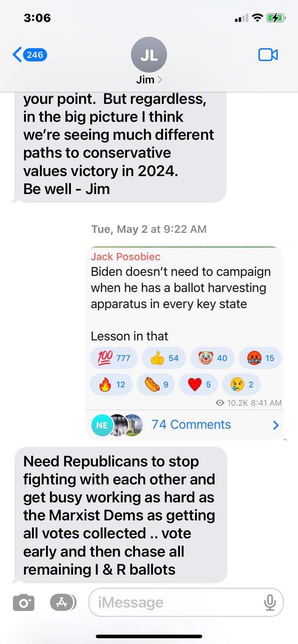The height and width of the screenshot is (644, 298).
Task: Tap the JL contact avatar
Action: (149, 55)
